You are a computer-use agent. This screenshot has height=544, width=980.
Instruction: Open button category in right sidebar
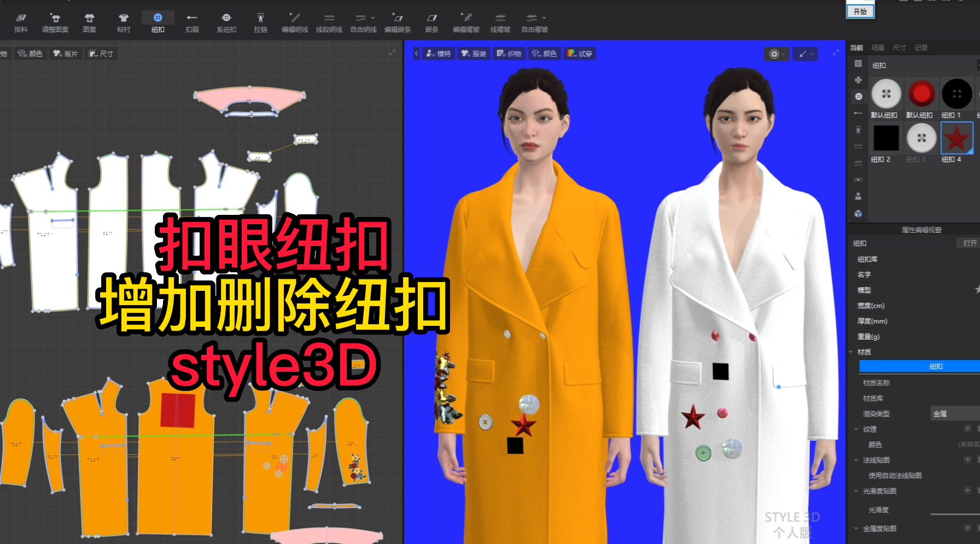coord(858,97)
